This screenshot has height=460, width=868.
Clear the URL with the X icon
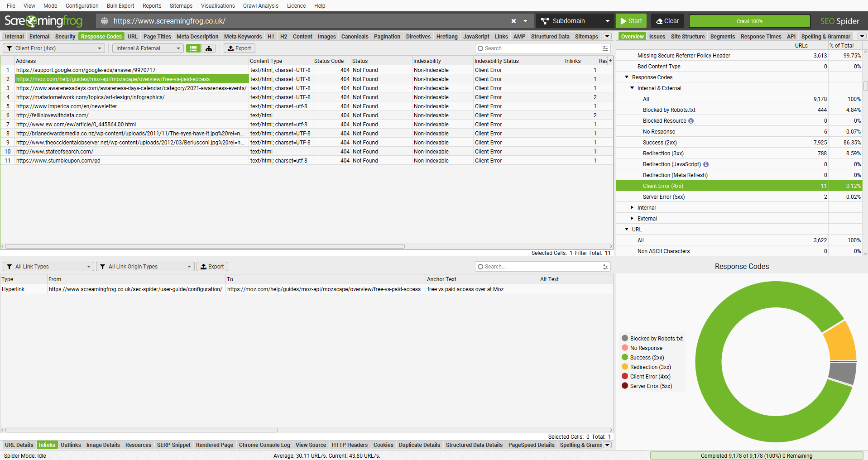(x=513, y=21)
